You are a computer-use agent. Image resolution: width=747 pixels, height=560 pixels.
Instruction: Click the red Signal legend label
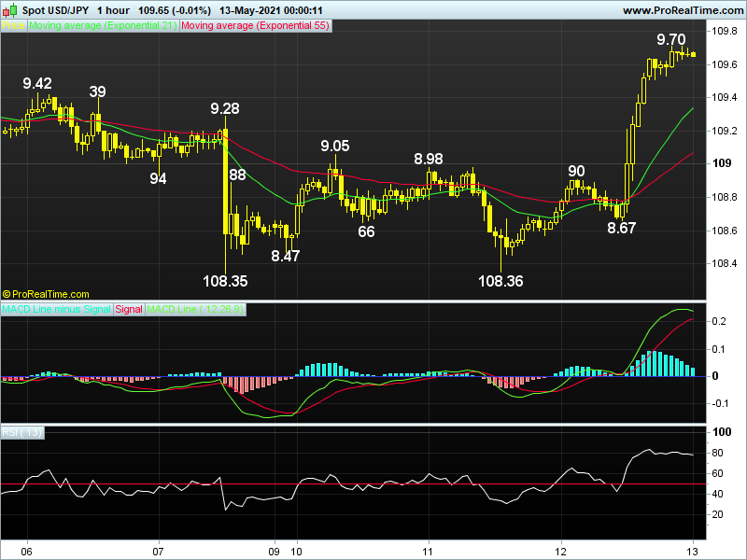[129, 309]
